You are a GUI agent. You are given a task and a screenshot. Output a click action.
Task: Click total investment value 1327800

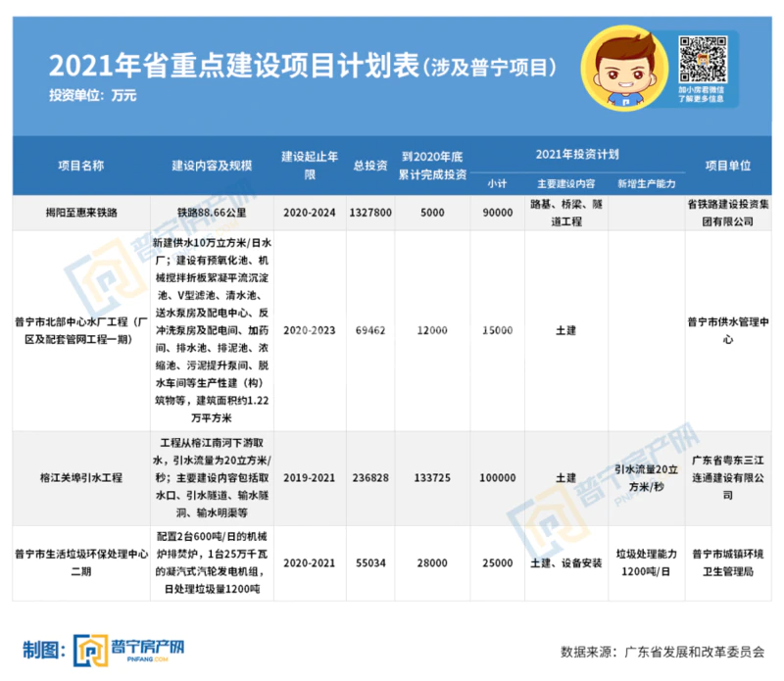369,212
